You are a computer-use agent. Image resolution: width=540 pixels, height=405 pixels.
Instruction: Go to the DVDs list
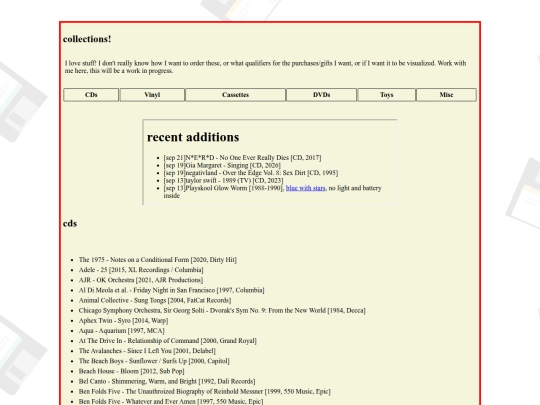[321, 95]
